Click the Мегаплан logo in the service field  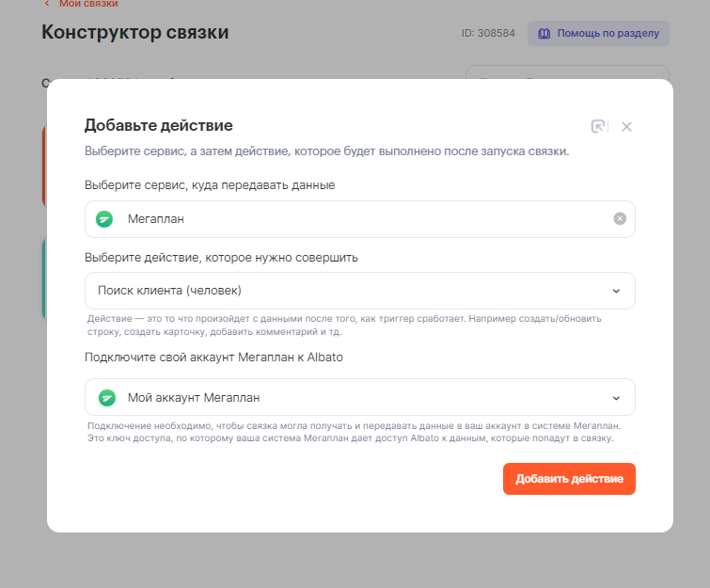tap(104, 218)
